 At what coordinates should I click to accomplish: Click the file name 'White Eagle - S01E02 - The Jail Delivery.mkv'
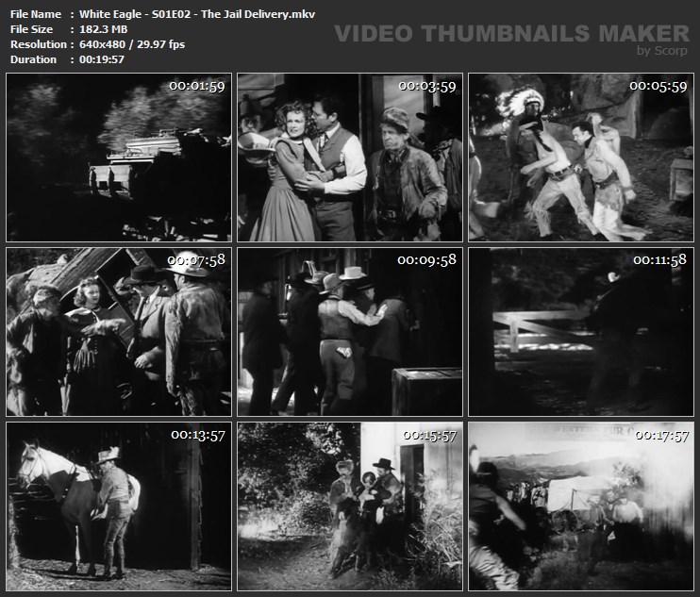(x=197, y=14)
